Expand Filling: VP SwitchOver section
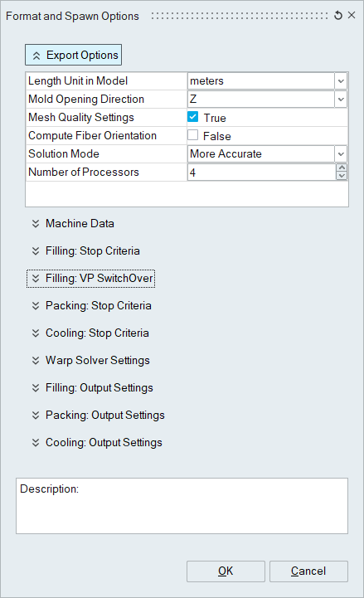Viewport: 364px width, 598px height. (91, 279)
